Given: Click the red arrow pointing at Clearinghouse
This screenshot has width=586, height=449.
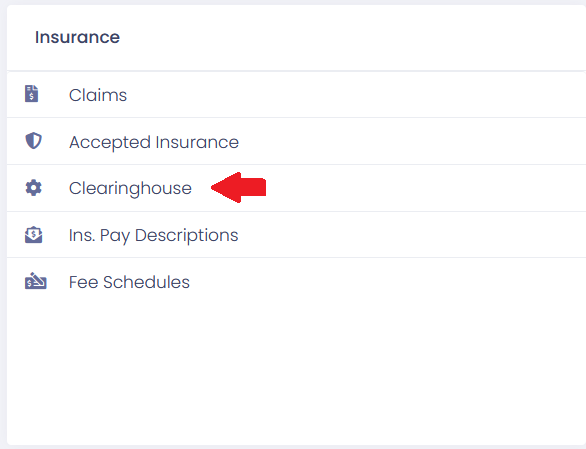Looking at the screenshot, I should (x=238, y=187).
